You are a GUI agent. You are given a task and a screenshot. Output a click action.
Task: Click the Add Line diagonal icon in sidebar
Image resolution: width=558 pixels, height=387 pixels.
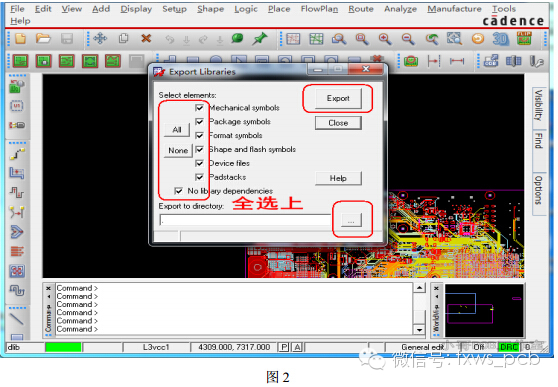click(17, 319)
